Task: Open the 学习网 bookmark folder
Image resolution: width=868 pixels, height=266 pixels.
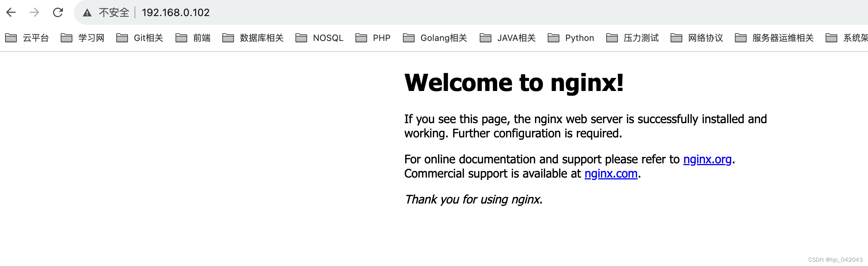Action: 83,38
